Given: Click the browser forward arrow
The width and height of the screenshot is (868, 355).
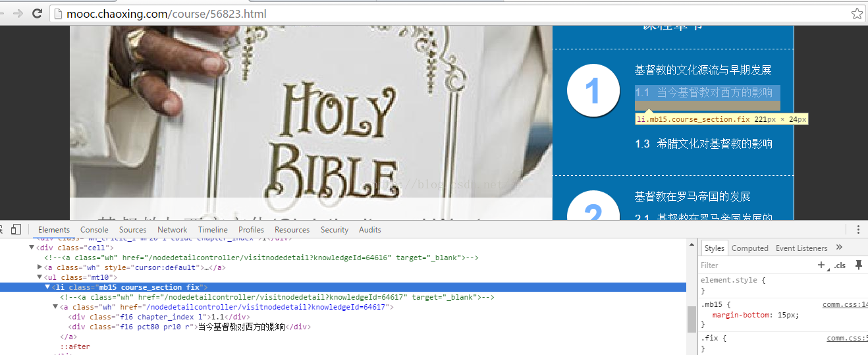Looking at the screenshot, I should pyautogui.click(x=18, y=13).
